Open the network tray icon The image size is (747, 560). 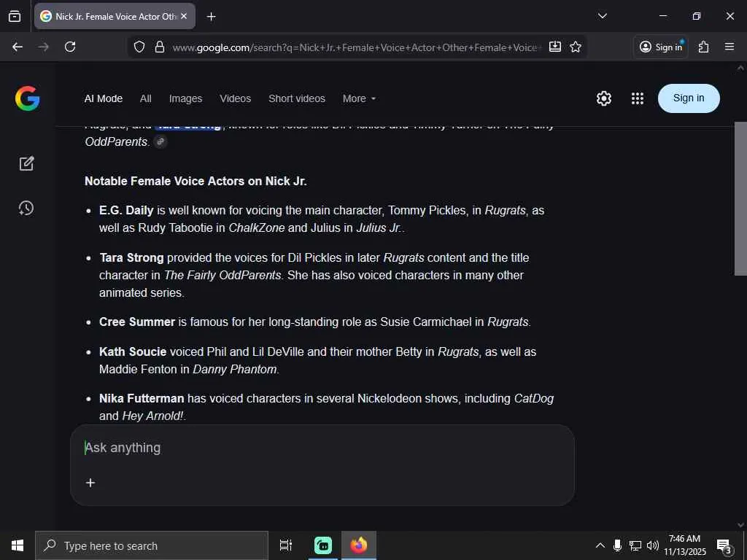(635, 545)
